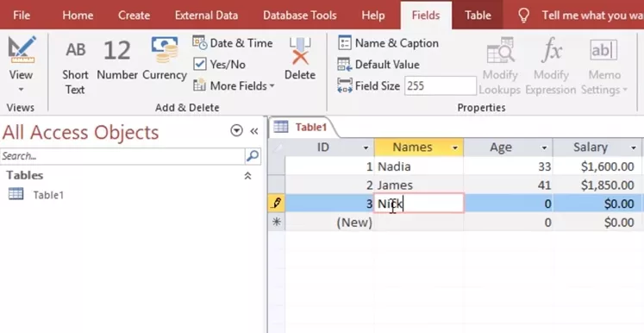Add a Currency field
This screenshot has width=644, height=333.
[165, 59]
